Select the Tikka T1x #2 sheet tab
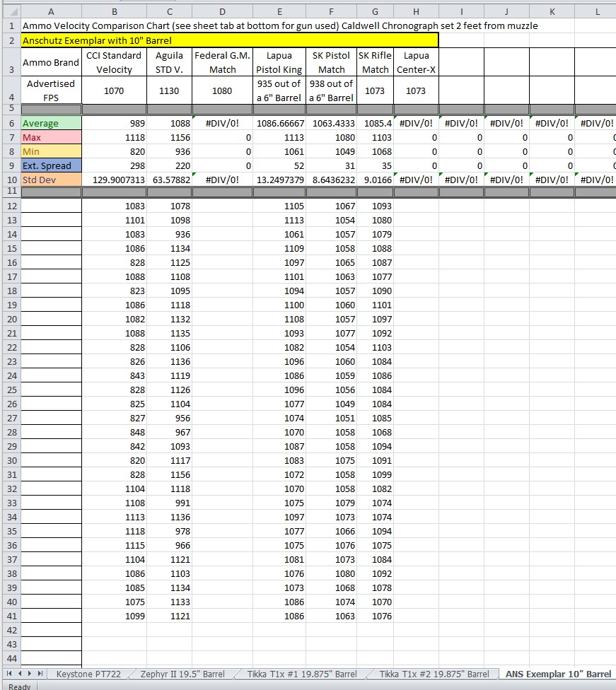This screenshot has width=616, height=690. 434,674
